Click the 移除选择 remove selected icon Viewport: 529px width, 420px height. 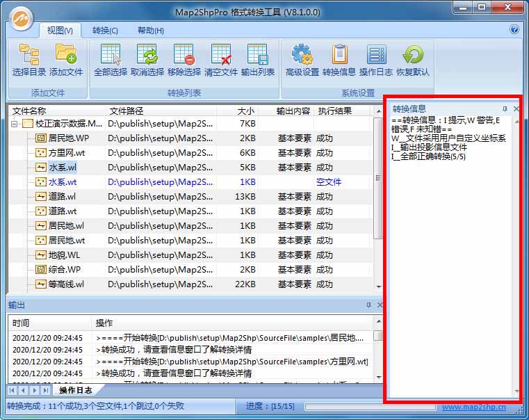pyautogui.click(x=184, y=54)
